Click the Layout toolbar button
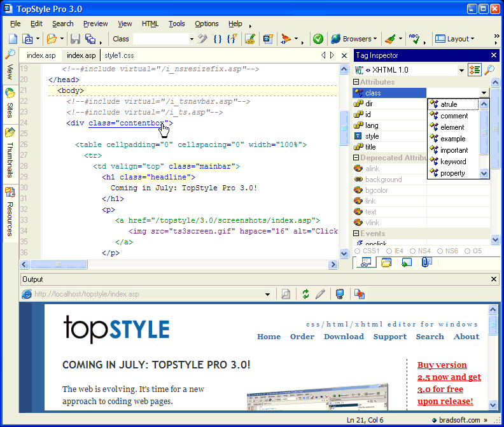Screen dimensions: 504x427 [x=454, y=39]
